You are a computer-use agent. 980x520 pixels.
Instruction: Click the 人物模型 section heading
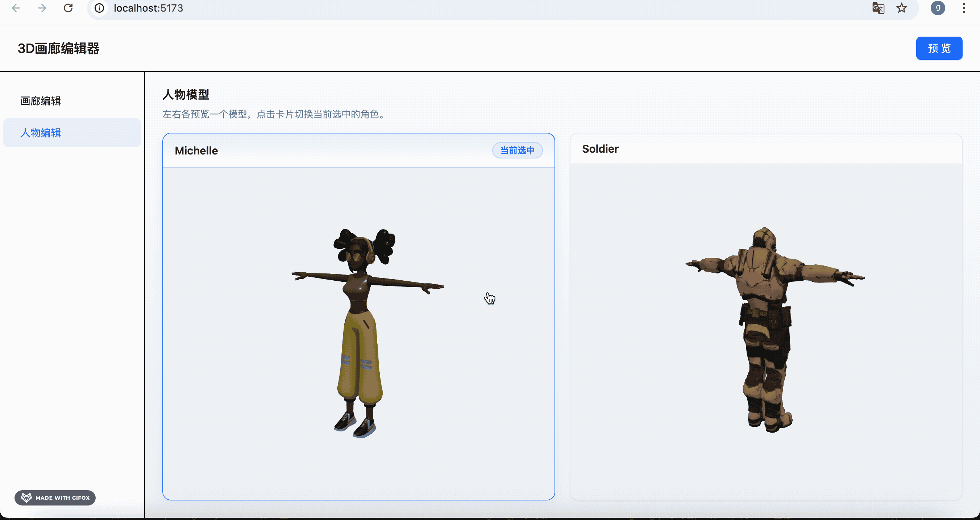pyautogui.click(x=186, y=94)
